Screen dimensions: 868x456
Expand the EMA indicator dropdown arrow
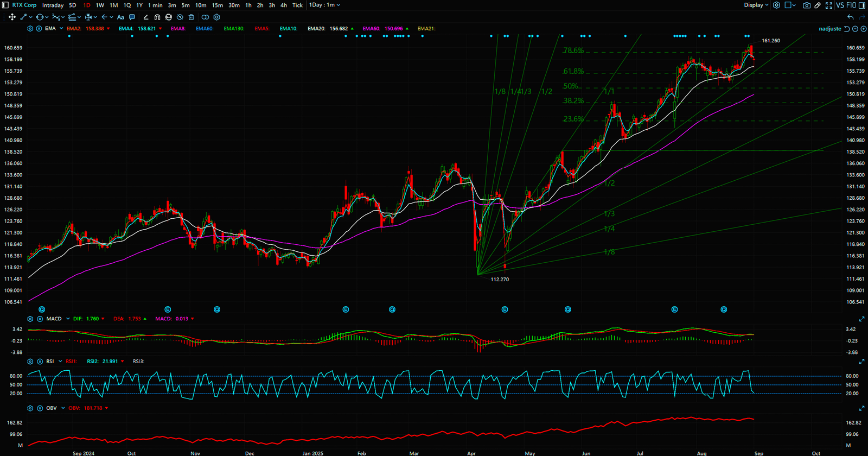tap(61, 29)
